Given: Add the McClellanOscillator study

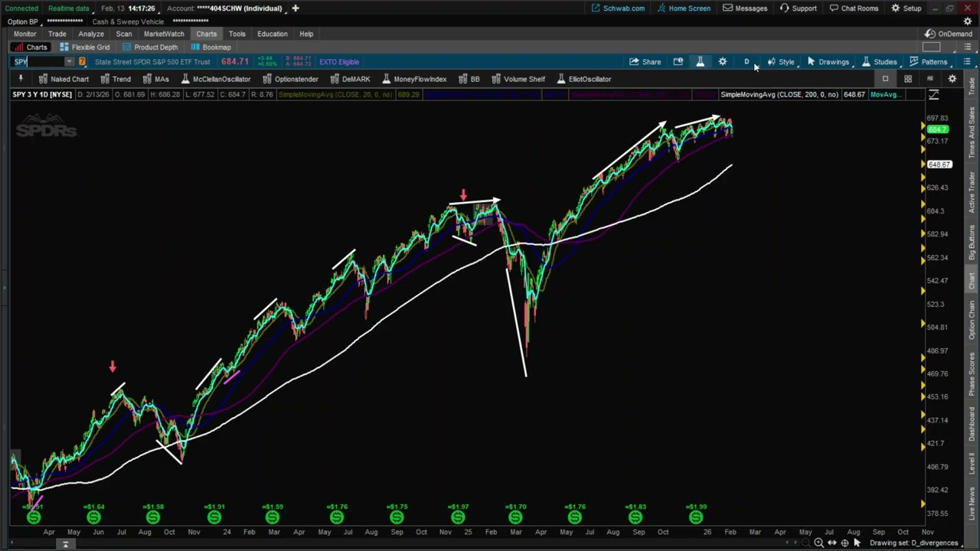Looking at the screenshot, I should coord(216,79).
